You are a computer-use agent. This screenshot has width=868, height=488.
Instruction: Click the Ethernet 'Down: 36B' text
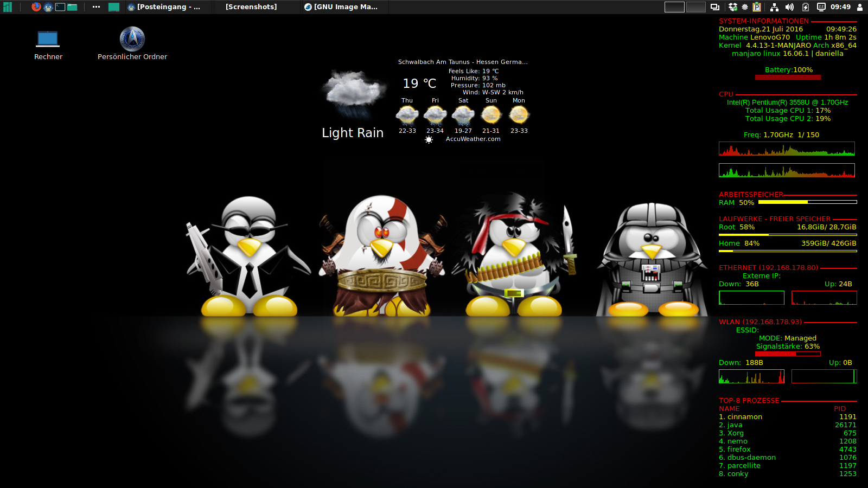[739, 284]
